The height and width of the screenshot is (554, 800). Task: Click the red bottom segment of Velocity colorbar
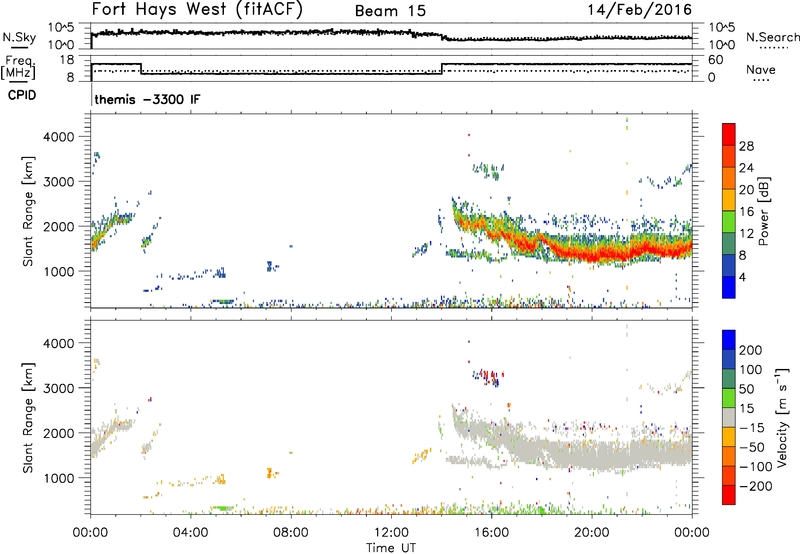pos(729,495)
